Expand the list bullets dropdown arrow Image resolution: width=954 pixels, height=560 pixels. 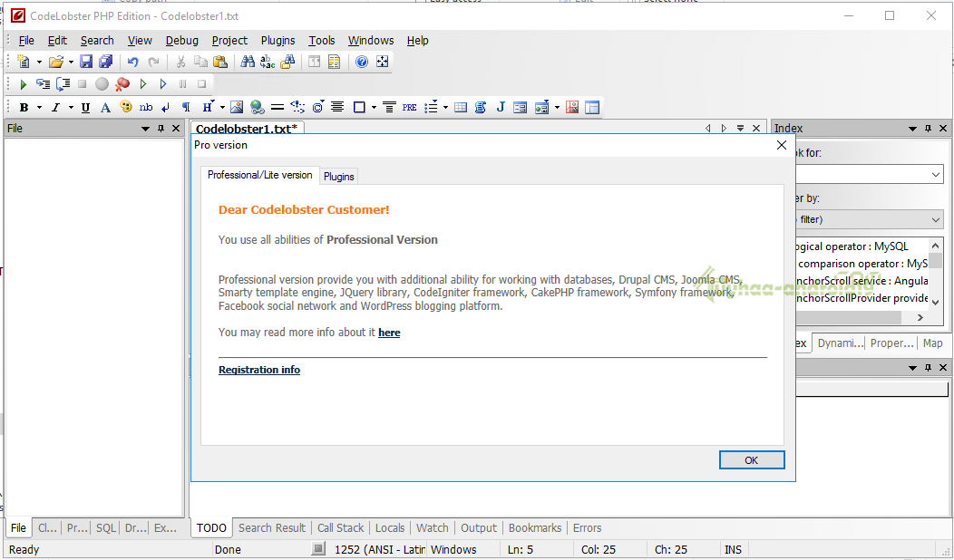coord(445,108)
